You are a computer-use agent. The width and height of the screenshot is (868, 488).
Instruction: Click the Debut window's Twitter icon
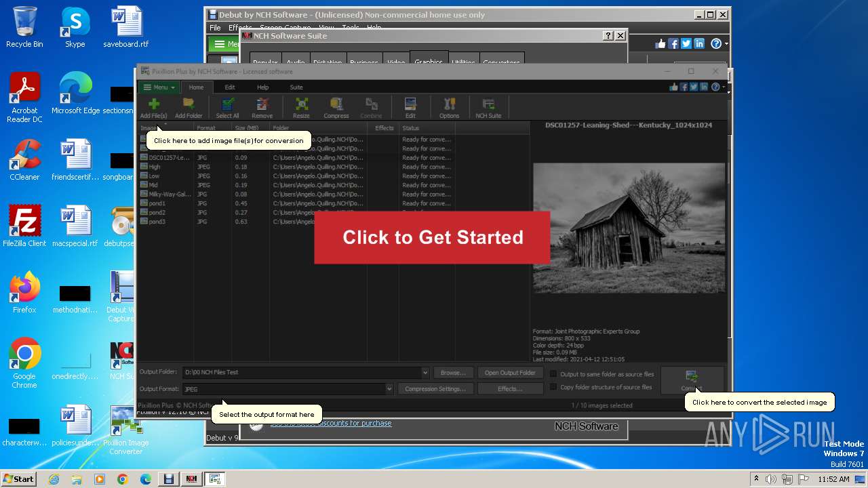pyautogui.click(x=686, y=43)
